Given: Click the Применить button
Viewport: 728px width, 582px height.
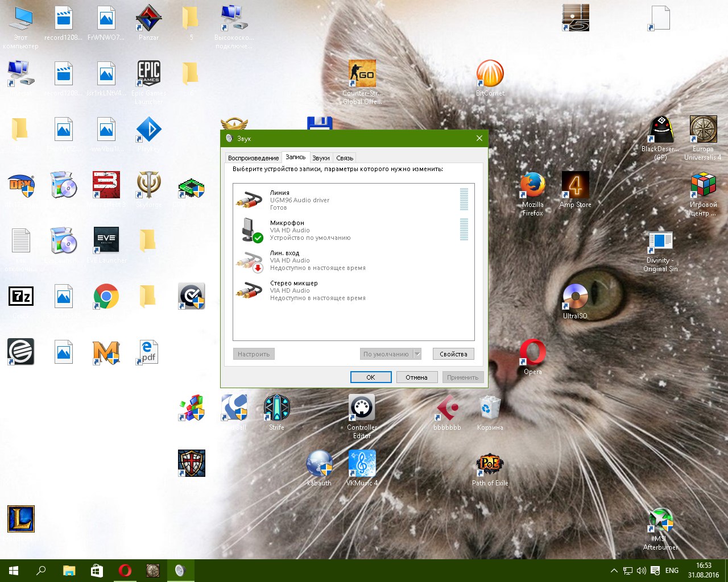Looking at the screenshot, I should 463,377.
